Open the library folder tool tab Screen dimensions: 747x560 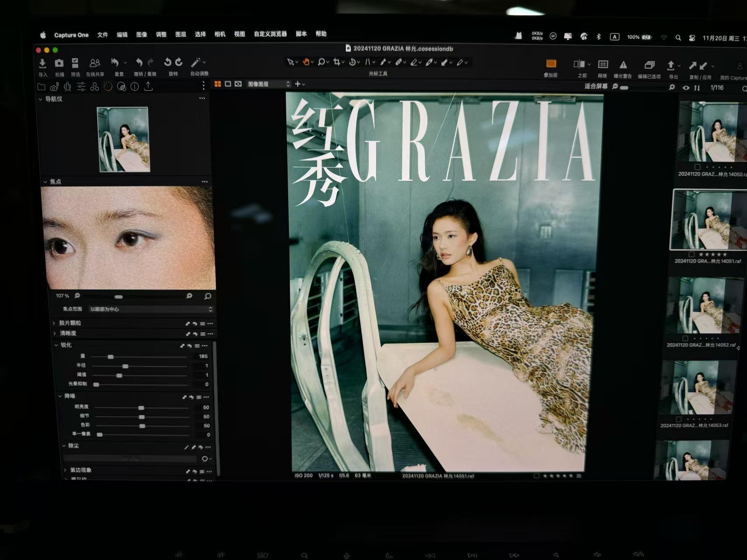[41, 87]
